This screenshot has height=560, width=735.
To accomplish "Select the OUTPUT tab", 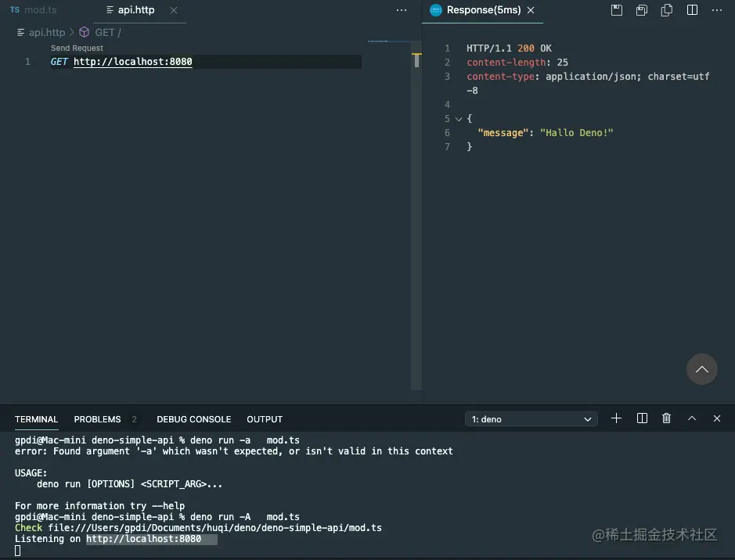I will (265, 419).
